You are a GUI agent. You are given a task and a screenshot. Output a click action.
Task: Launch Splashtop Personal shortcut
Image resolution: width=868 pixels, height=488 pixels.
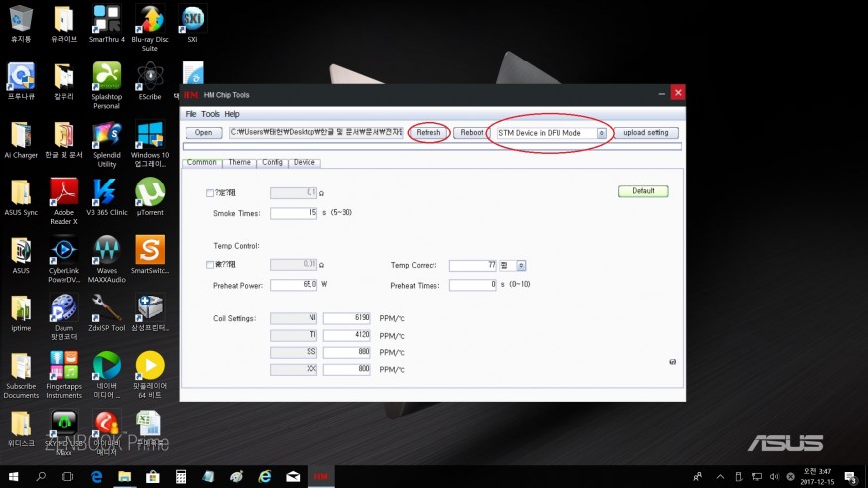tap(107, 85)
